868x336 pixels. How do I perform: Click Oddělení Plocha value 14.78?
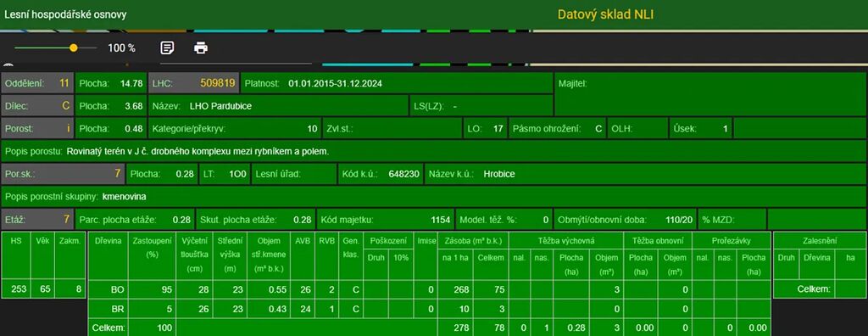[x=131, y=84]
